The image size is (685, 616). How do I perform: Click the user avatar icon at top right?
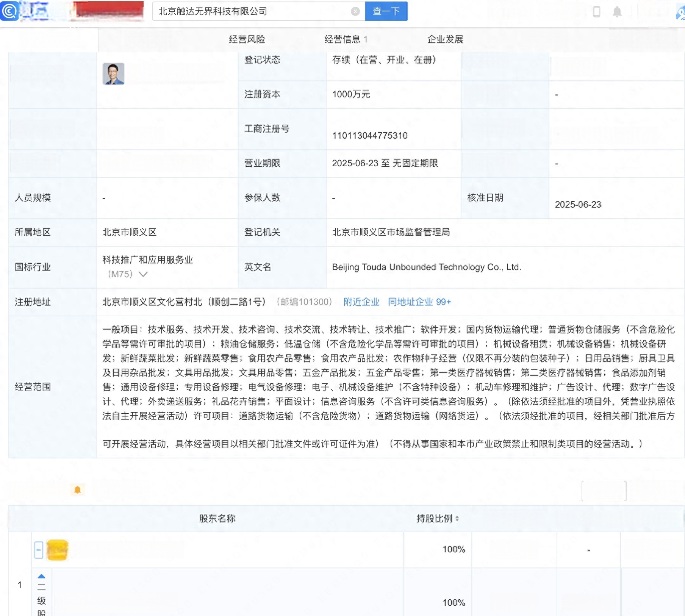click(680, 12)
